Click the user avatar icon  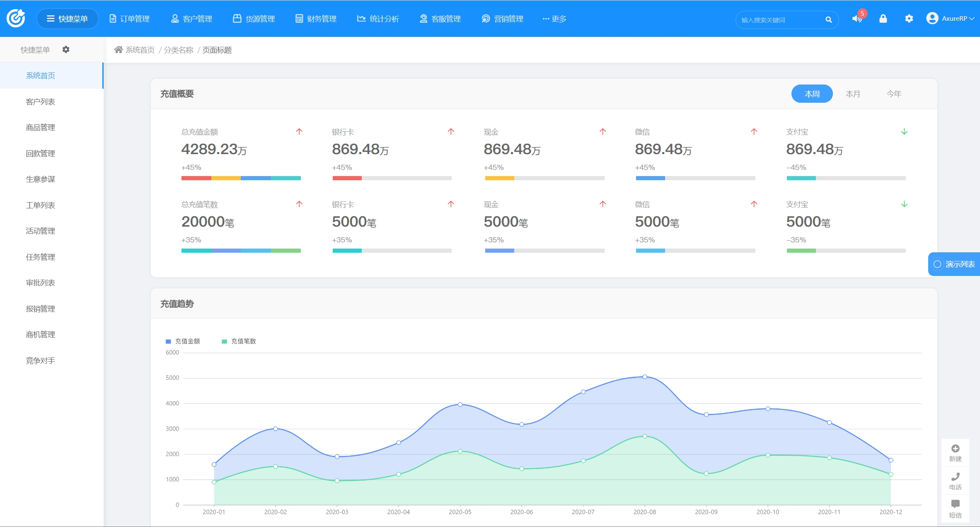[x=932, y=18]
